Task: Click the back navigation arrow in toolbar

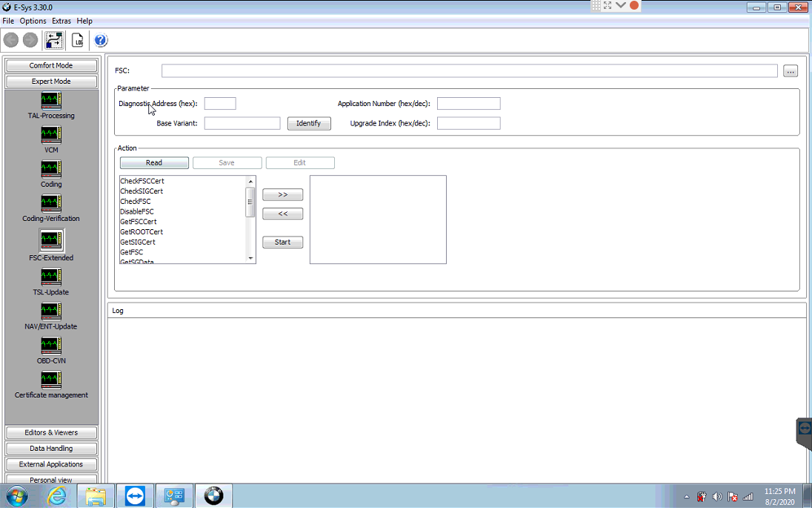Action: pyautogui.click(x=11, y=40)
